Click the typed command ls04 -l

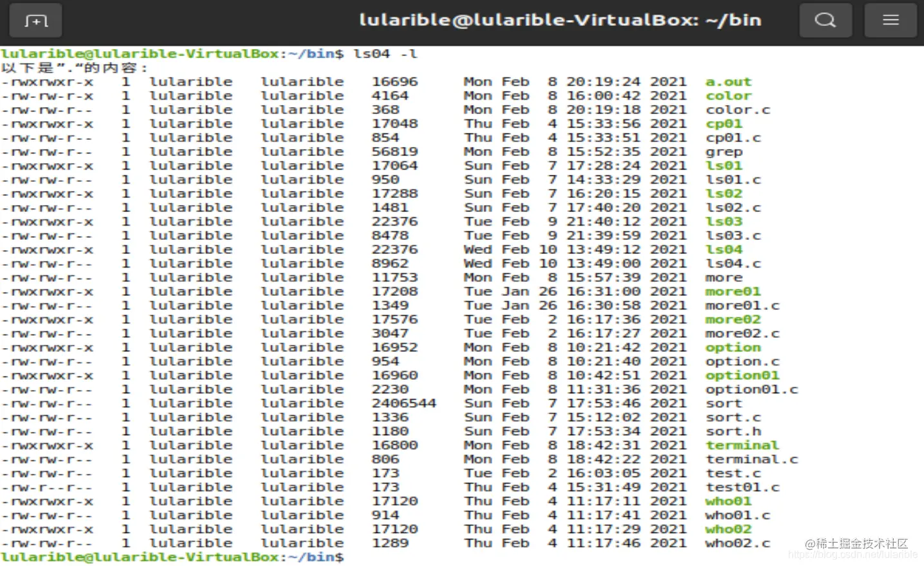385,54
